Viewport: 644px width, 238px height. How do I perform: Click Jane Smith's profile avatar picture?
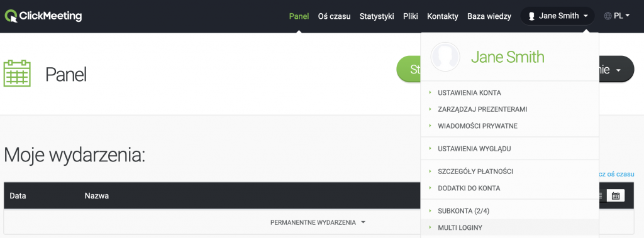[445, 57]
